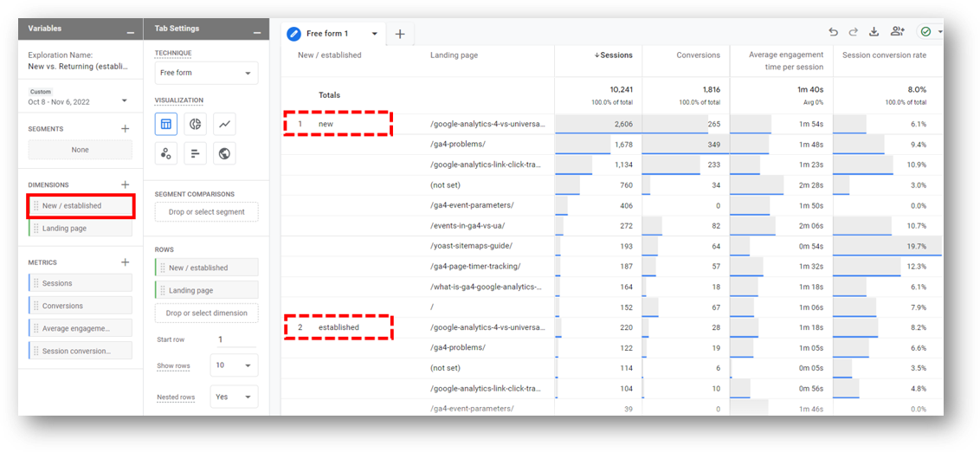Sort by the Conversions column header

(x=698, y=55)
